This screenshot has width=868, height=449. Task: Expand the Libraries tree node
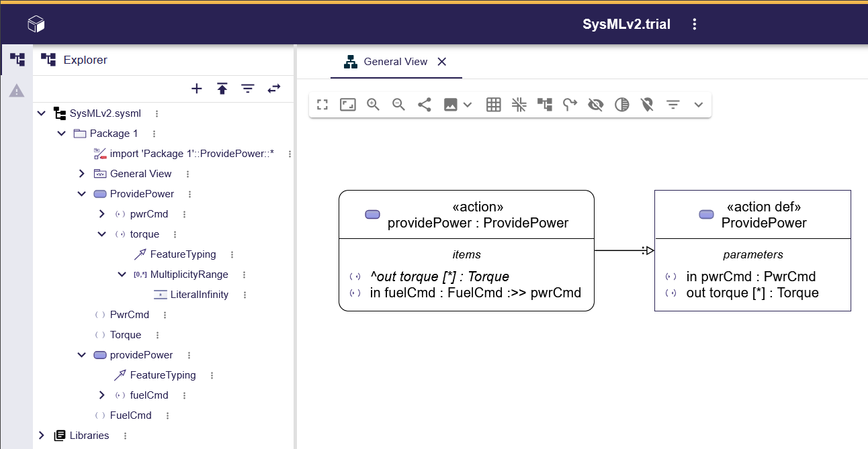[x=42, y=436]
